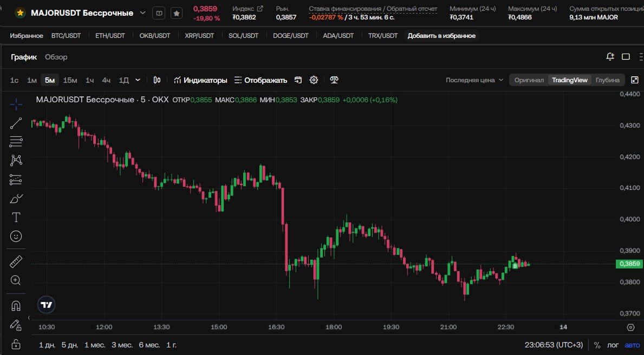
Task: Open the forecasting and measurement tools
Action: click(16, 179)
